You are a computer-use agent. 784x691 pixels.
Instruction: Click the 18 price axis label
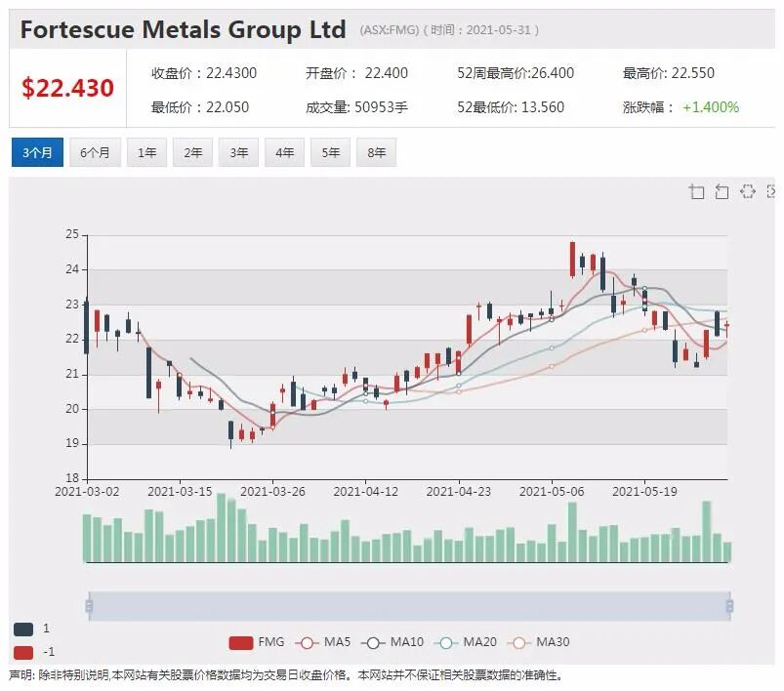(72, 478)
